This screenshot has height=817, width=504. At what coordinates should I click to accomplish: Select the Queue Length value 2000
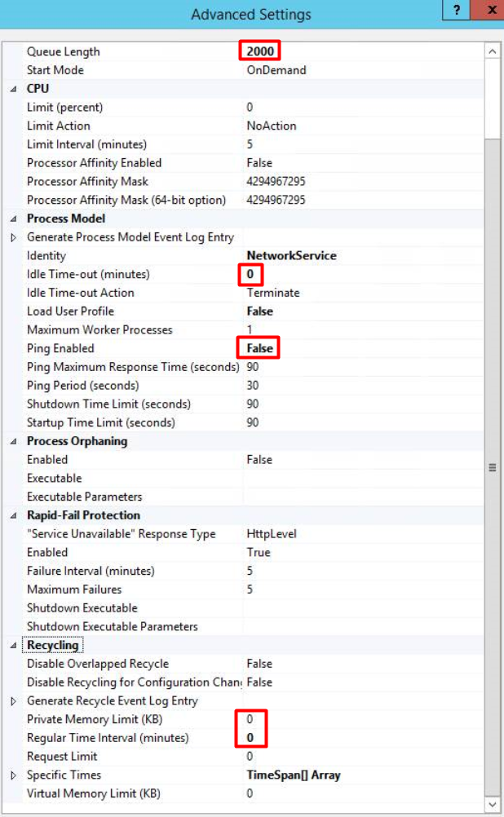pos(260,51)
